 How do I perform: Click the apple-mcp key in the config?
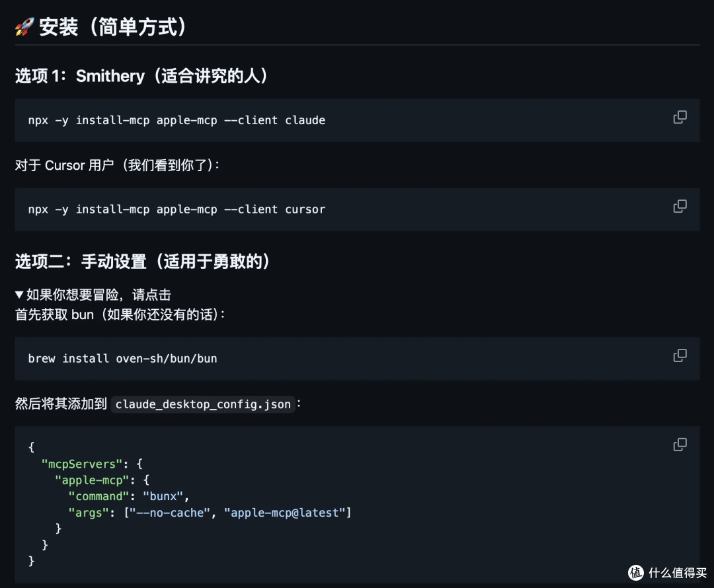point(92,480)
